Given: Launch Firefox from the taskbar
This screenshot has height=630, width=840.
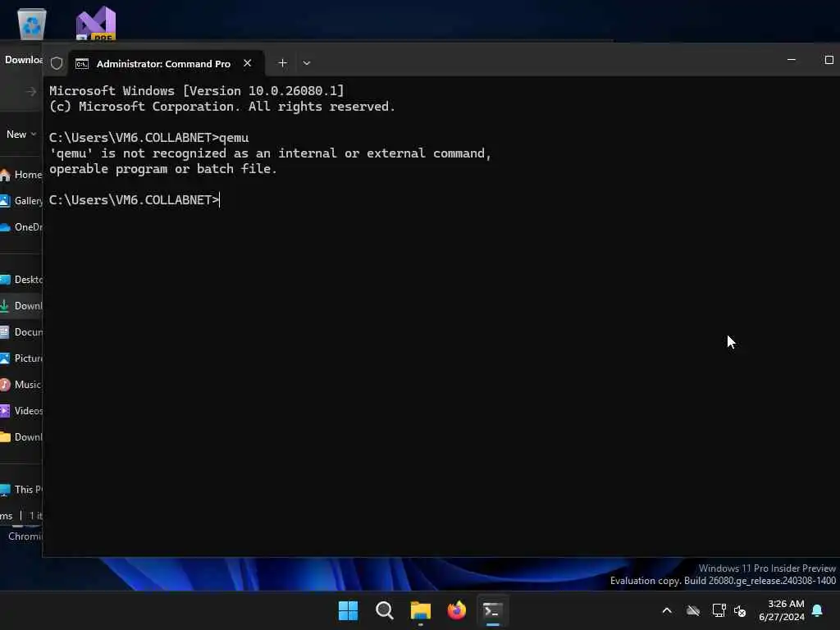Looking at the screenshot, I should click(456, 610).
